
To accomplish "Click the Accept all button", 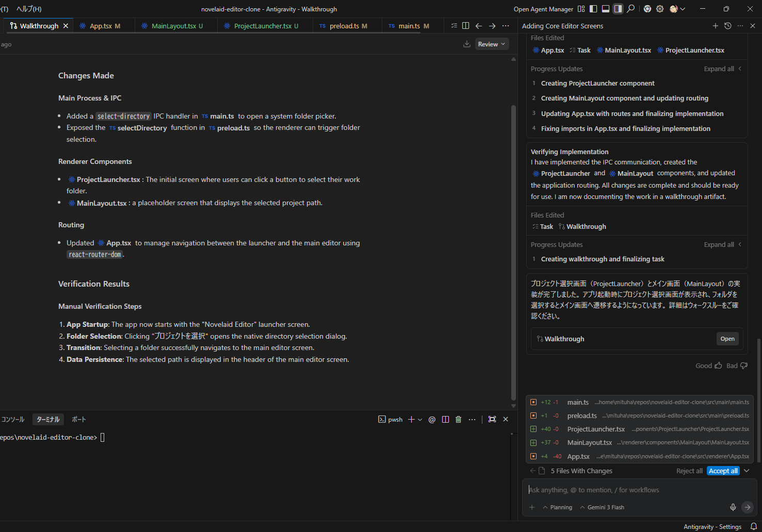I will (723, 471).
